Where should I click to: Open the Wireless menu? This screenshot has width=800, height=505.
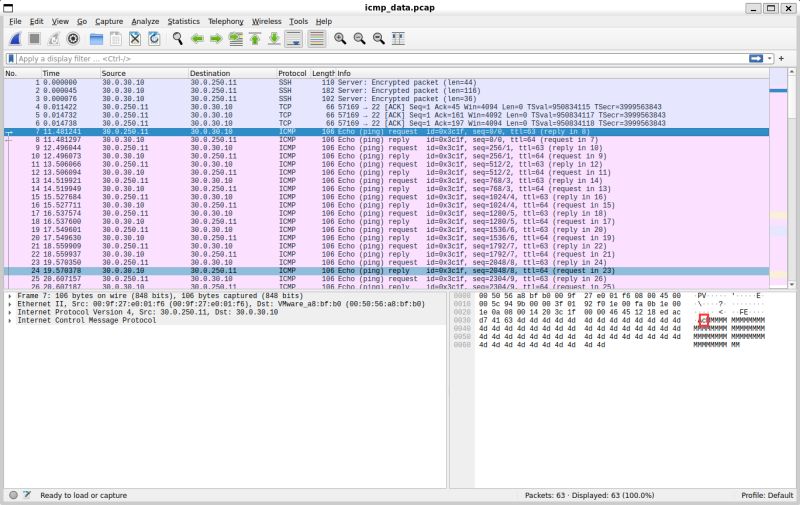coord(266,21)
